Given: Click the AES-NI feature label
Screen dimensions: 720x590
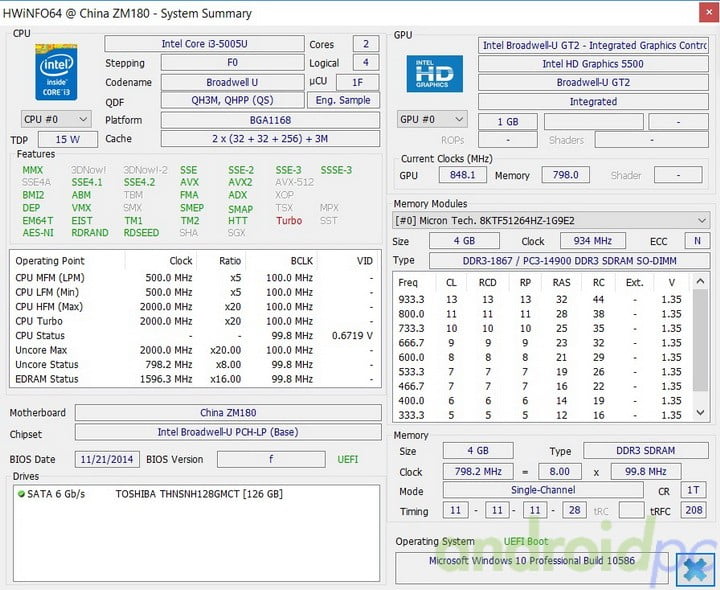Looking at the screenshot, I should pyautogui.click(x=38, y=233).
